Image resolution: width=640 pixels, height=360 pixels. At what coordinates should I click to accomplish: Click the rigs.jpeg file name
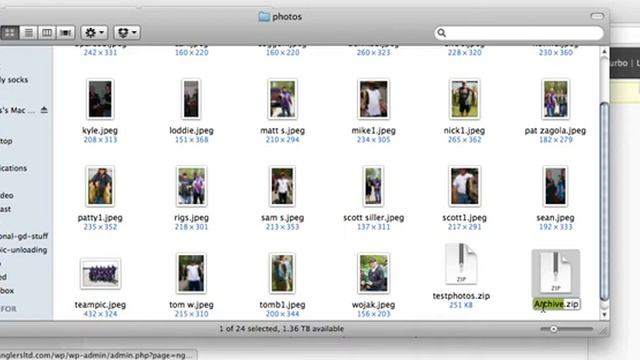point(191,218)
